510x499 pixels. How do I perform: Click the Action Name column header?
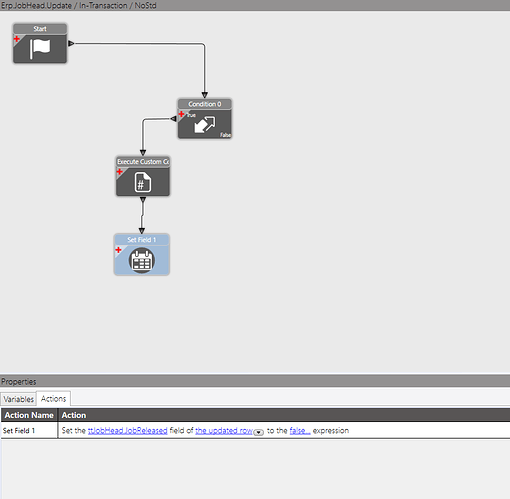coord(29,415)
